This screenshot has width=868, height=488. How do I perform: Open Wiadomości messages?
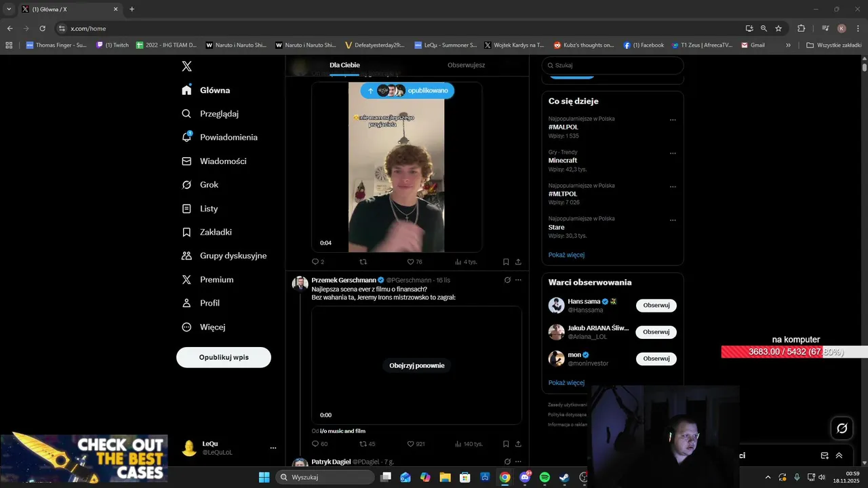click(214, 161)
